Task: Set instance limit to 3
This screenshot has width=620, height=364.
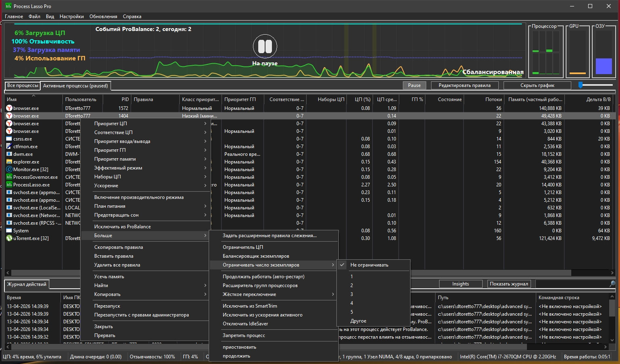Action: pyautogui.click(x=352, y=294)
